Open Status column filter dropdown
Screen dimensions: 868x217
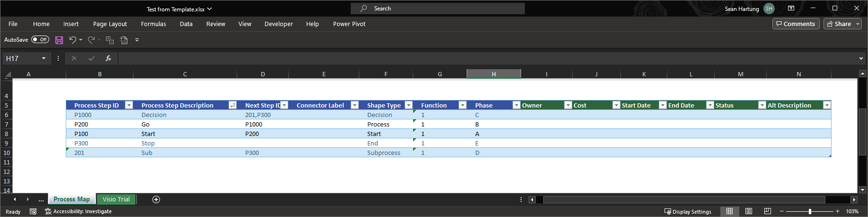pos(762,105)
